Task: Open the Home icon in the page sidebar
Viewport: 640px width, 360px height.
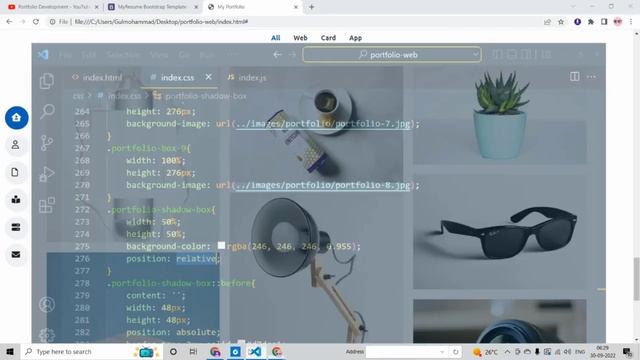Action: tap(16, 118)
